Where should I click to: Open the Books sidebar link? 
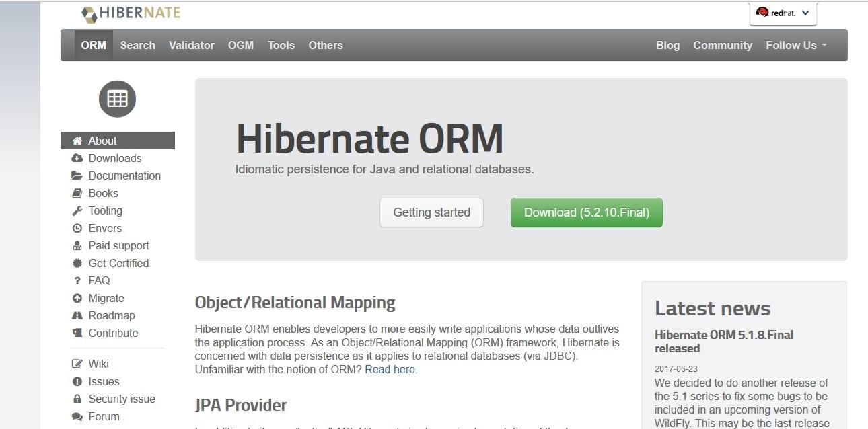point(103,193)
